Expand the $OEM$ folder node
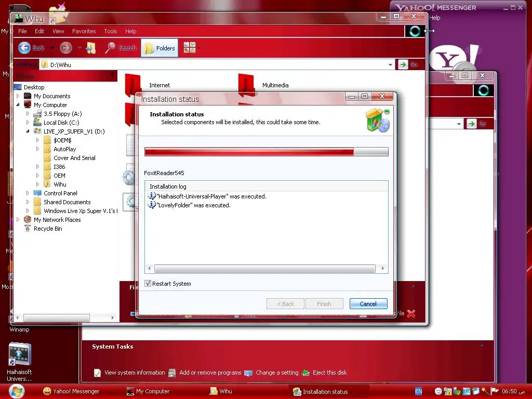The height and width of the screenshot is (399, 532). click(37, 140)
